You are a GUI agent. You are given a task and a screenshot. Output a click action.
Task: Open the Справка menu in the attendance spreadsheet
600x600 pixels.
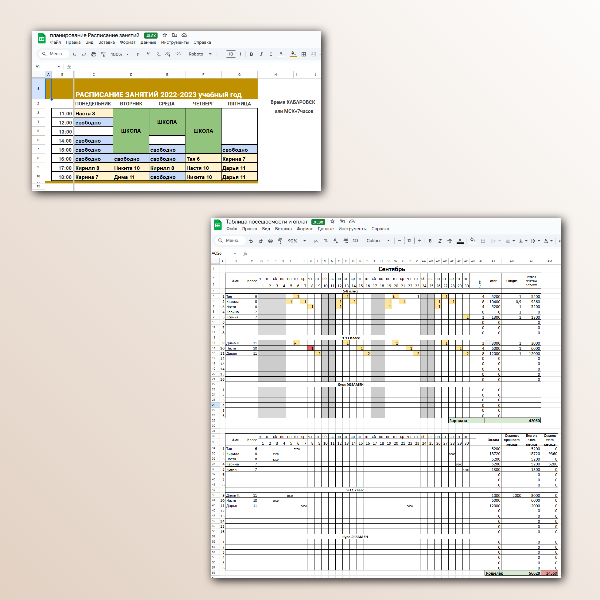381,229
